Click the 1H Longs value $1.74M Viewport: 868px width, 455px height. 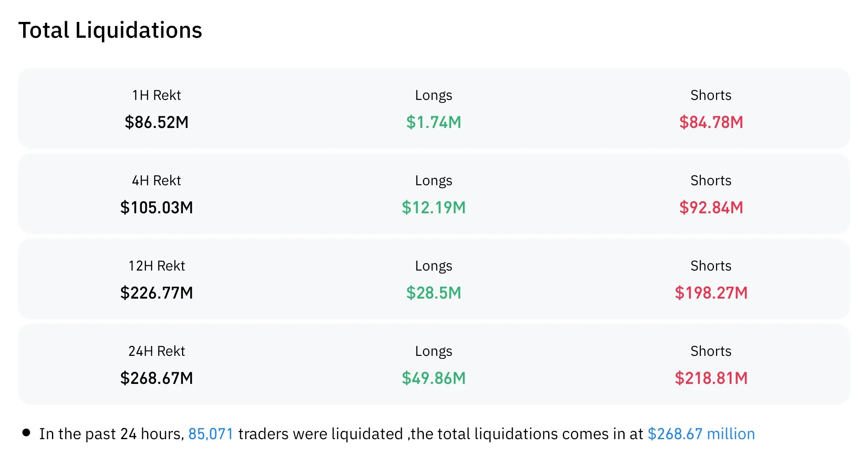(434, 122)
